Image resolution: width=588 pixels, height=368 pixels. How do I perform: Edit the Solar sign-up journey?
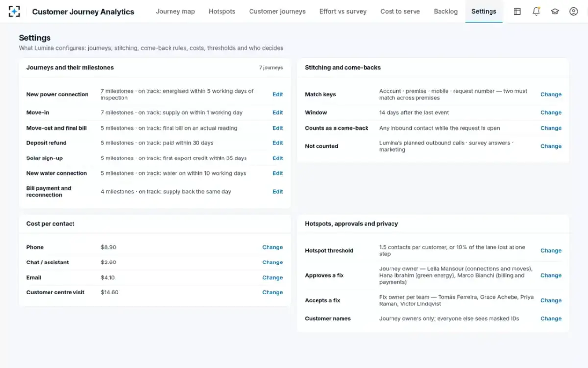[x=278, y=158]
